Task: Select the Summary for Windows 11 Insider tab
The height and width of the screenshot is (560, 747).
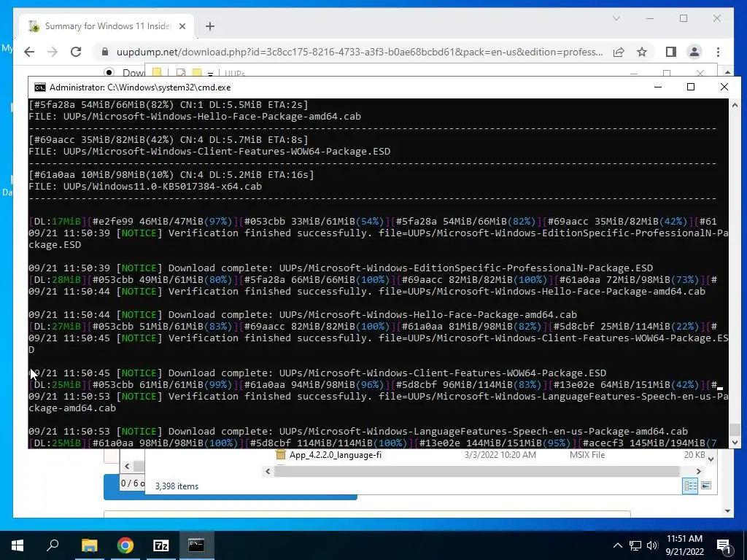Action: point(107,26)
